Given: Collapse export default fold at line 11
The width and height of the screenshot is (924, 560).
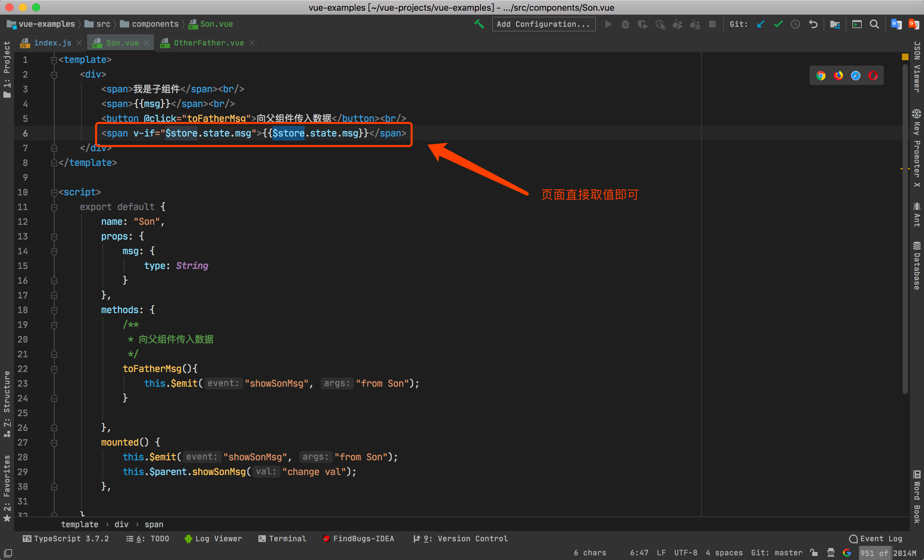Looking at the screenshot, I should point(54,207).
